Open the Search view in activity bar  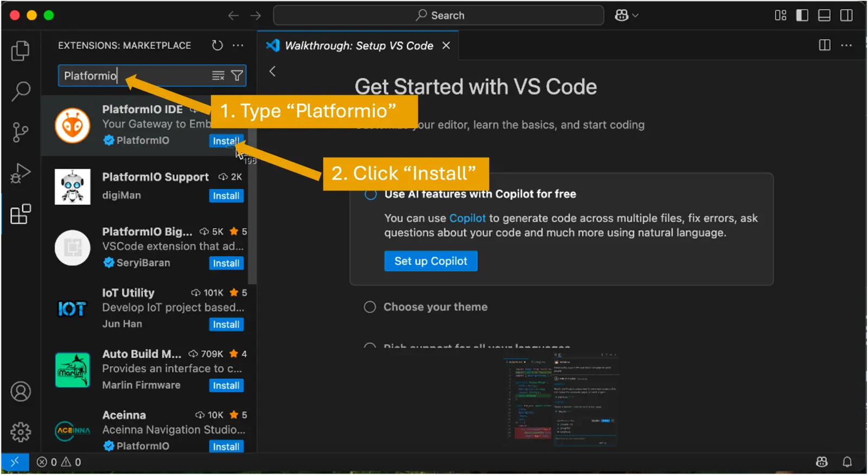click(21, 91)
